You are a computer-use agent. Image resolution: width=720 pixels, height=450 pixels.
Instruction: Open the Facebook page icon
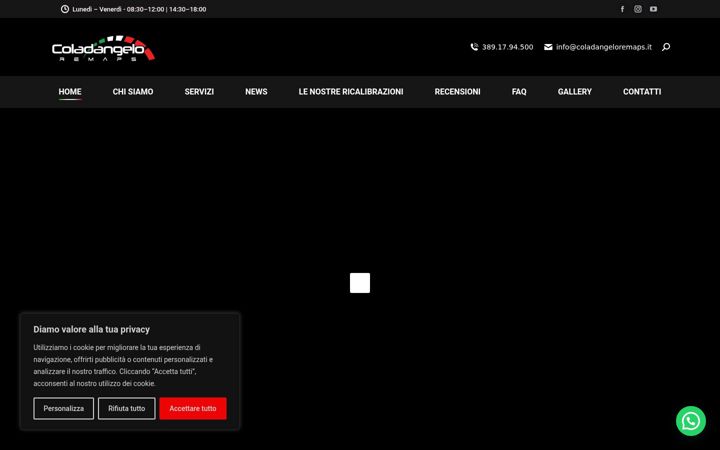click(622, 9)
